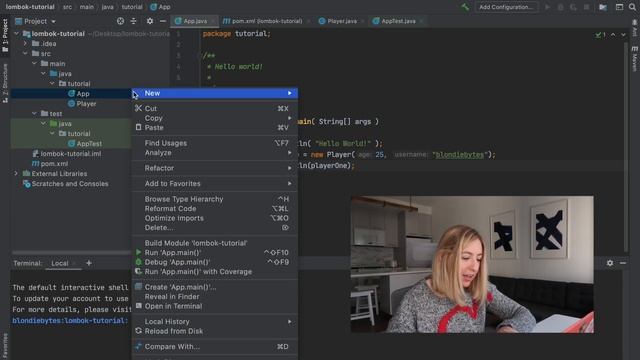Select lombok-tutorial.iml file in tree
Viewport: 640px width, 360px height.
tap(67, 154)
